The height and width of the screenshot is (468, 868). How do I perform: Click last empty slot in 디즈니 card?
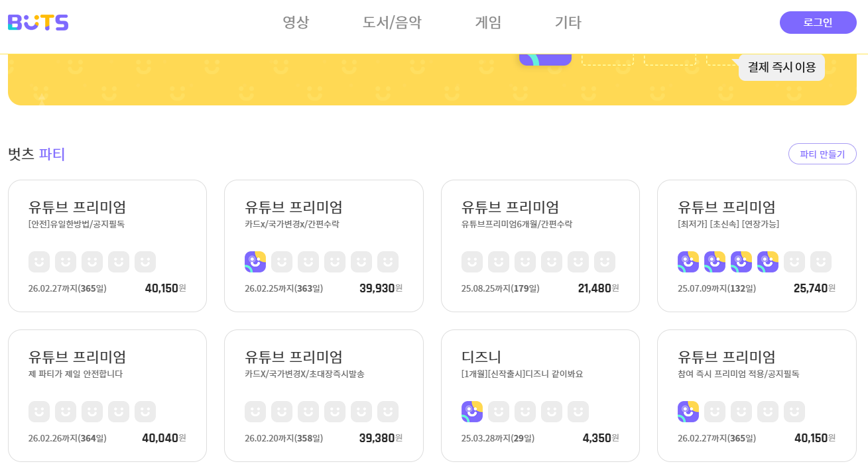[578, 412]
